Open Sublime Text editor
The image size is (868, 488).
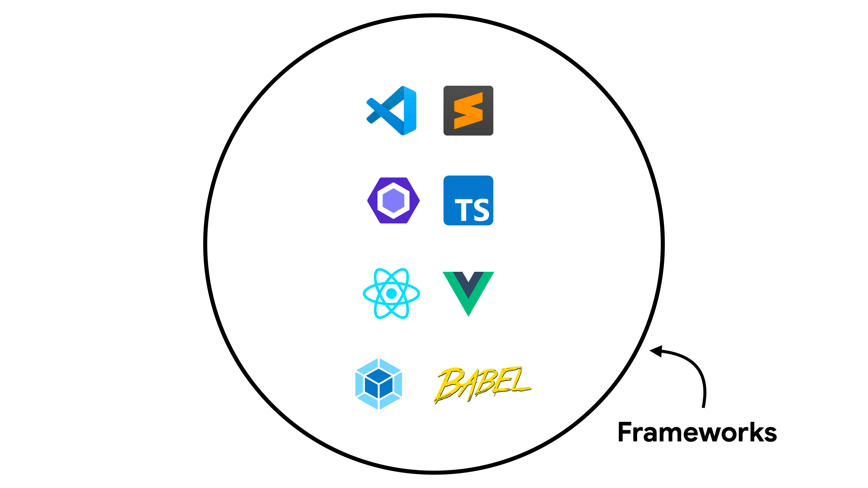pyautogui.click(x=468, y=110)
